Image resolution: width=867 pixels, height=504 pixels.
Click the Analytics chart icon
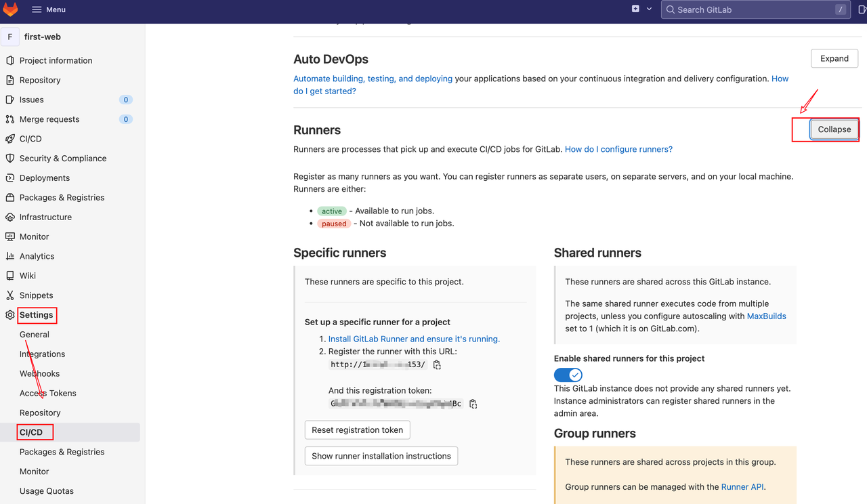click(9, 257)
